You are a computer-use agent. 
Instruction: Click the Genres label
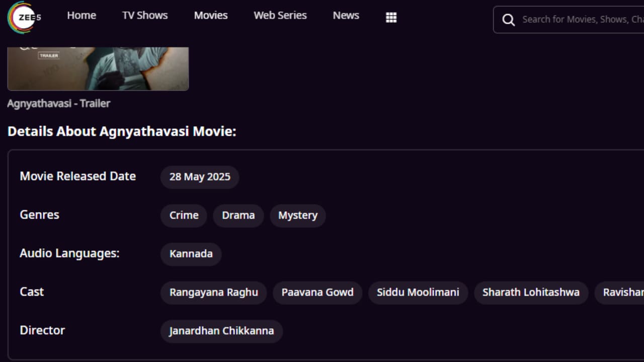40,215
